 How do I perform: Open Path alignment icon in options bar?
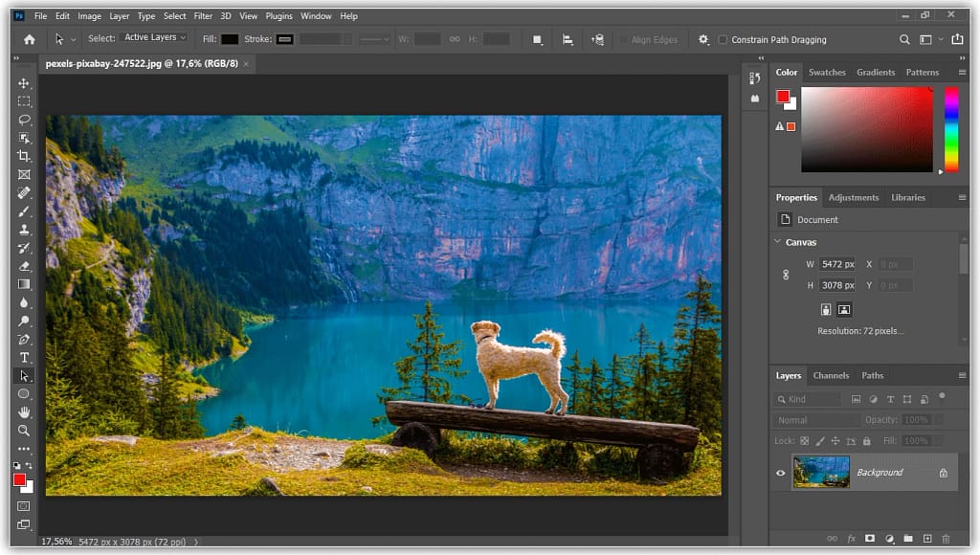pyautogui.click(x=568, y=39)
